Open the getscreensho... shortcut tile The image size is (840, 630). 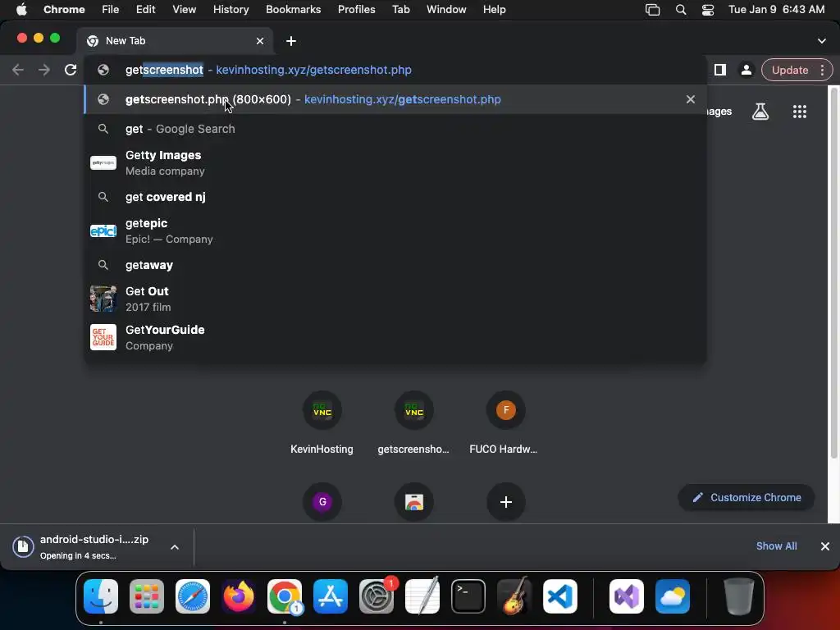click(413, 423)
